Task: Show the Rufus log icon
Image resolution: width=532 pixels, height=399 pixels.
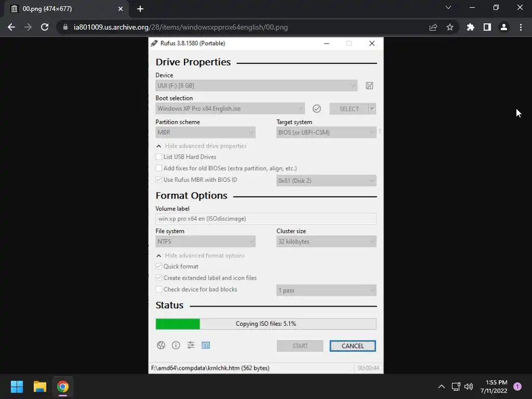Action: [x=206, y=345]
